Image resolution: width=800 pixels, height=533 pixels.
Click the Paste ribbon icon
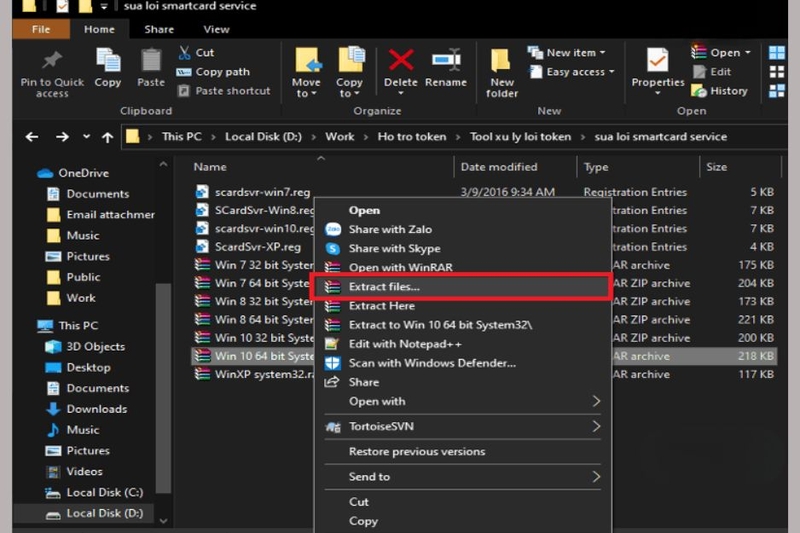pyautogui.click(x=151, y=61)
